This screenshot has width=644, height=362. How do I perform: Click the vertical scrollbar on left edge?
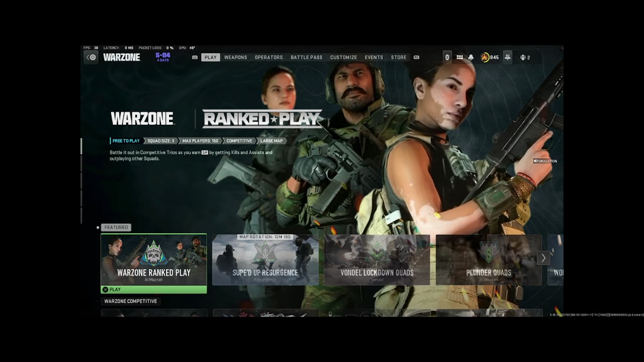(81, 181)
